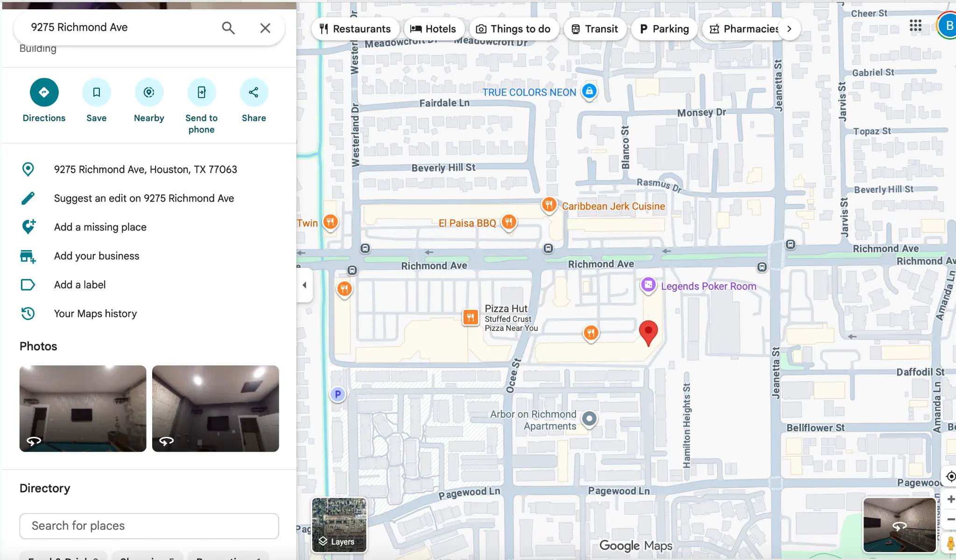Open Street View pegman
Screen dimensions: 956x560
[950, 543]
